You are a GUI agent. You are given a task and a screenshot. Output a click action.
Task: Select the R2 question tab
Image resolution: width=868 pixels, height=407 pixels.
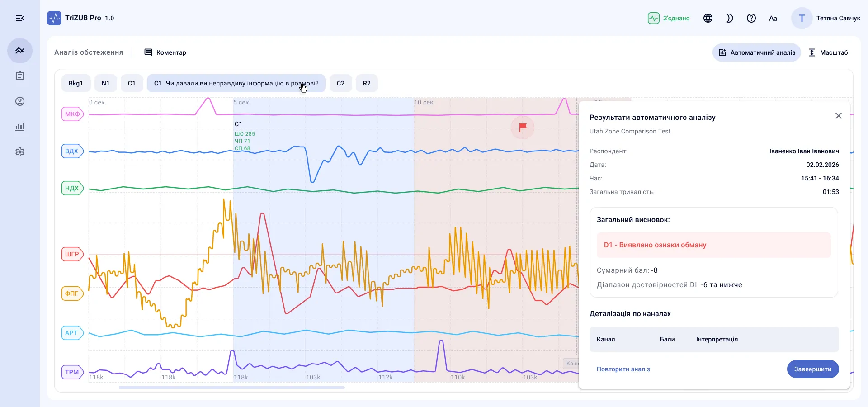(367, 83)
